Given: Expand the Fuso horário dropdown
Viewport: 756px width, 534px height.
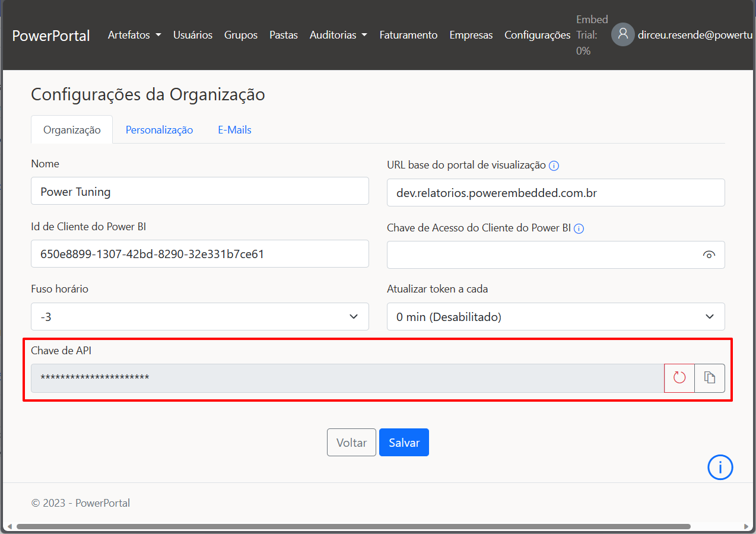Looking at the screenshot, I should (x=199, y=317).
